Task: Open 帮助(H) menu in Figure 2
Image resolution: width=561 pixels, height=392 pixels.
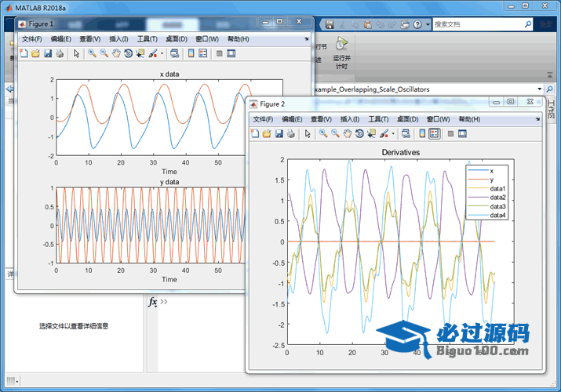Action: [x=469, y=119]
